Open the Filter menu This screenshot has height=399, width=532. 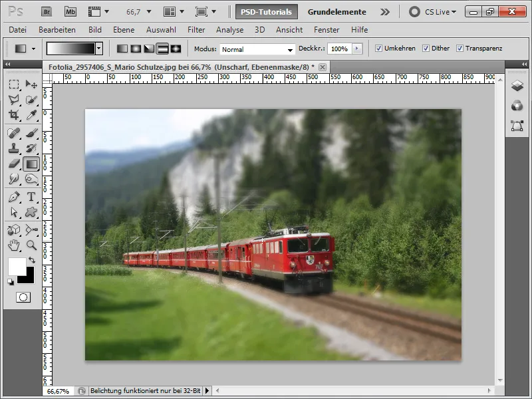pos(196,30)
